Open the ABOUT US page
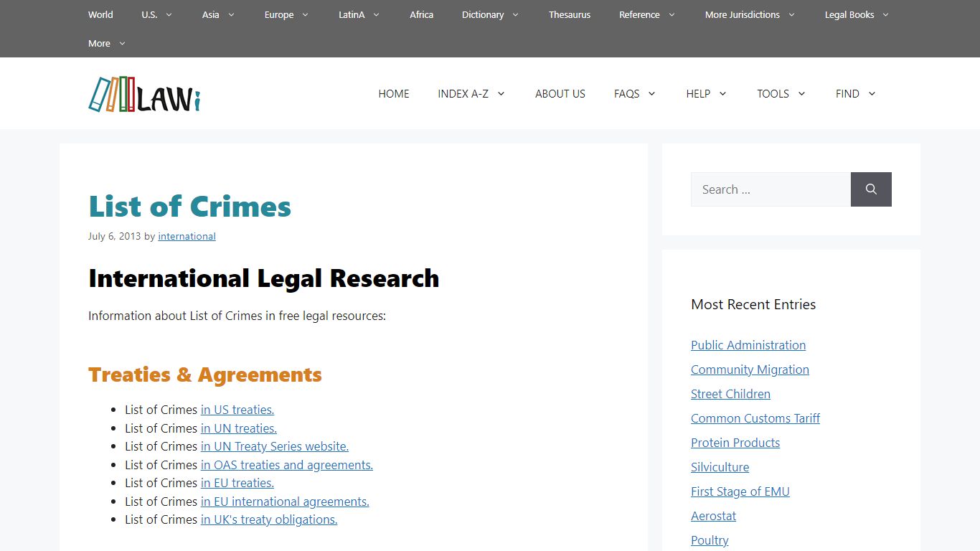Image resolution: width=980 pixels, height=551 pixels. [560, 93]
